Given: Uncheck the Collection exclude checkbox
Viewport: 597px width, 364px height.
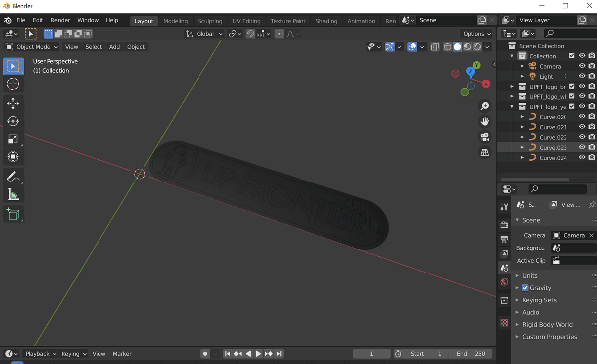Looking at the screenshot, I should click(x=572, y=56).
